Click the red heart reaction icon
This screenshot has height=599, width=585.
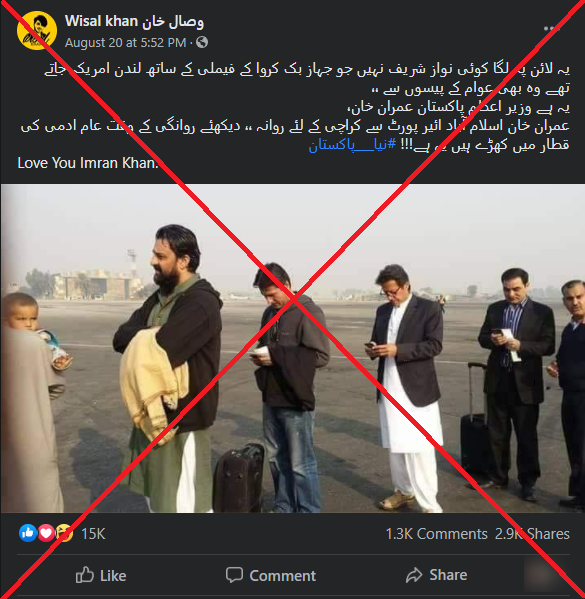click(x=46, y=533)
